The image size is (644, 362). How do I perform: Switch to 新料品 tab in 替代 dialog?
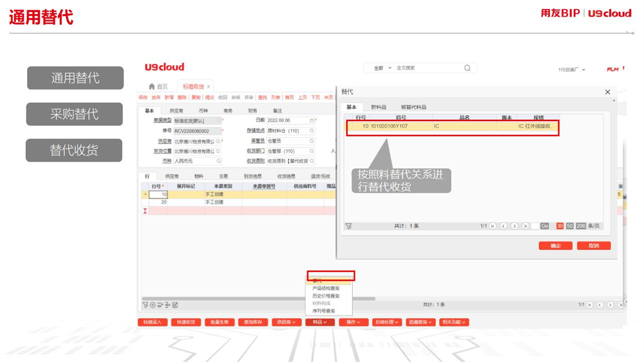pyautogui.click(x=378, y=107)
